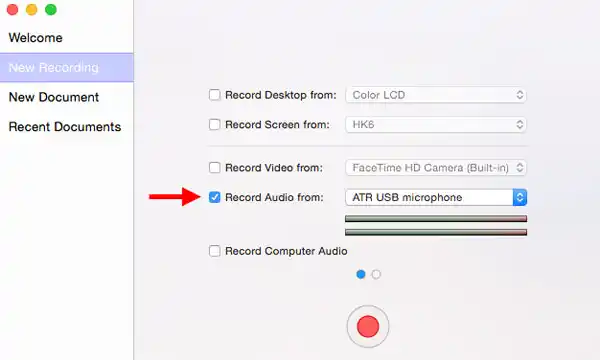Screen dimensions: 600x360
Task: Open the ATR USB microphone dropdown
Action: [436, 197]
